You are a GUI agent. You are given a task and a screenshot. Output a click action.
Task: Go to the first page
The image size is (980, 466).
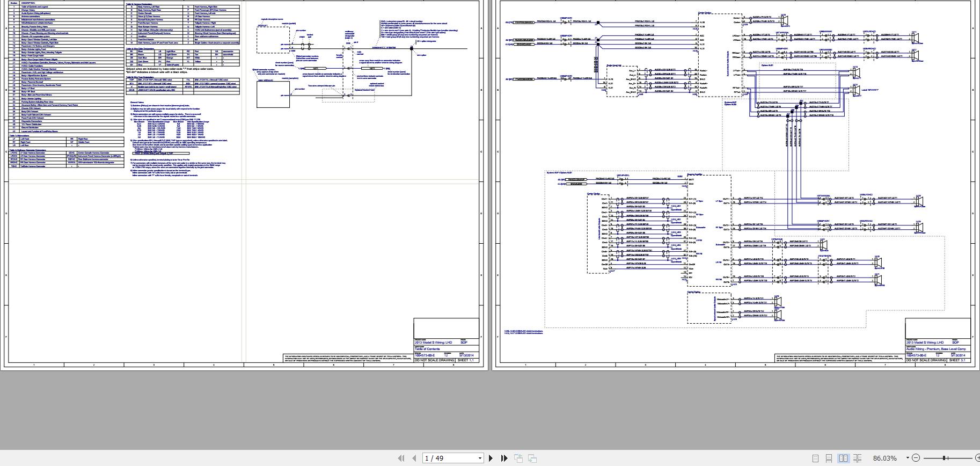[x=401, y=458]
